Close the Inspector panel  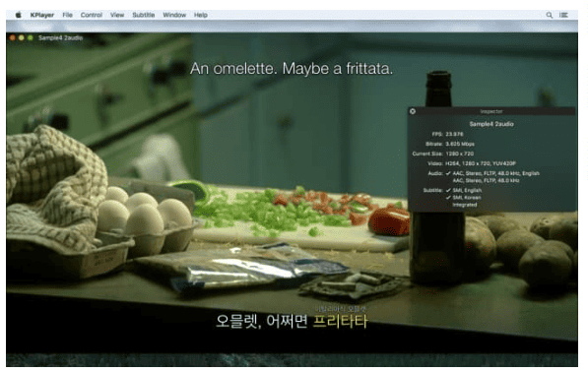point(413,111)
